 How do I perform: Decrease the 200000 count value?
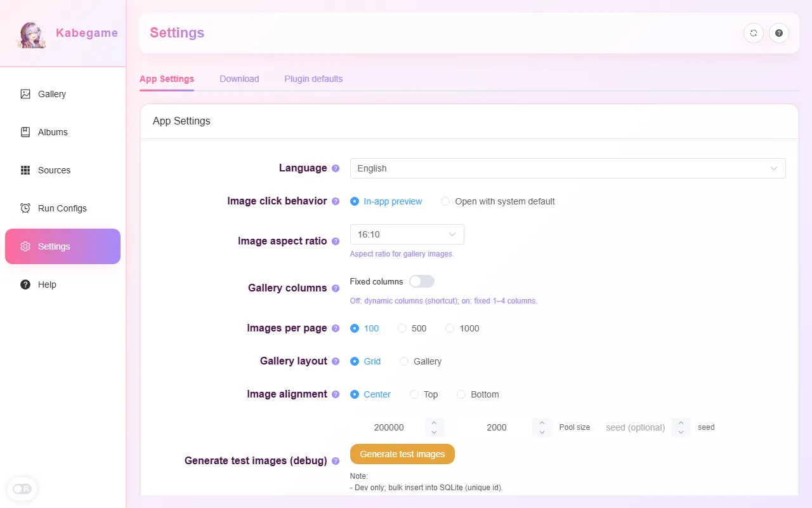coord(434,432)
